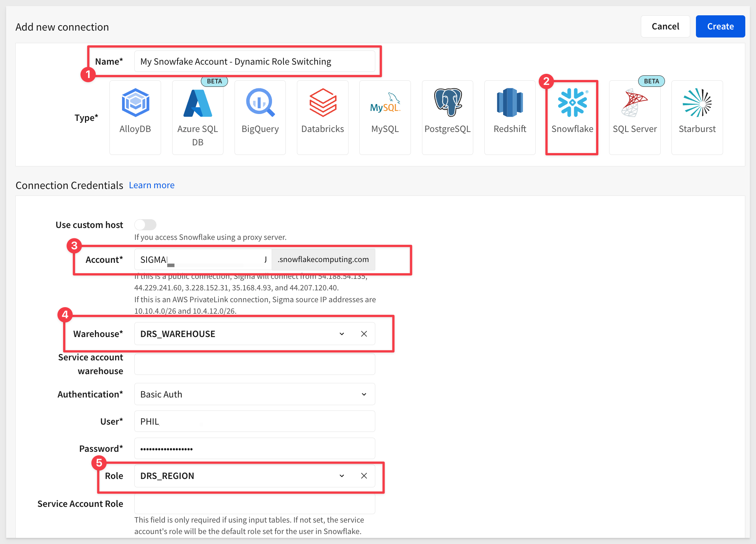This screenshot has height=544, width=756.
Task: Choose PostgreSQL as connection type
Action: (x=448, y=117)
